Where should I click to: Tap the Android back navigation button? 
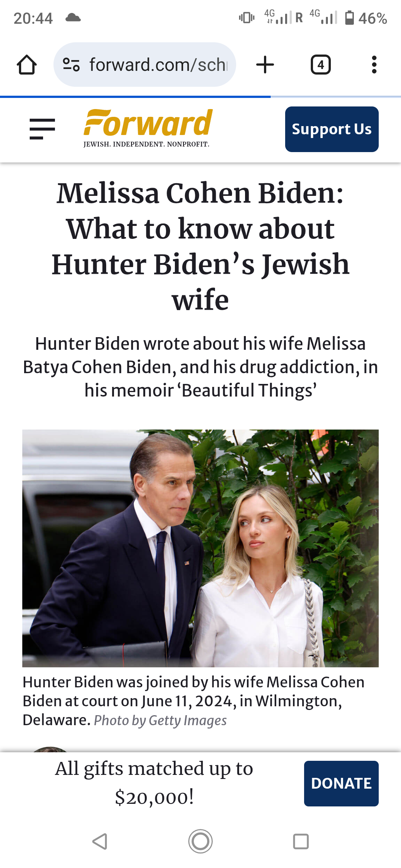coord(100,841)
